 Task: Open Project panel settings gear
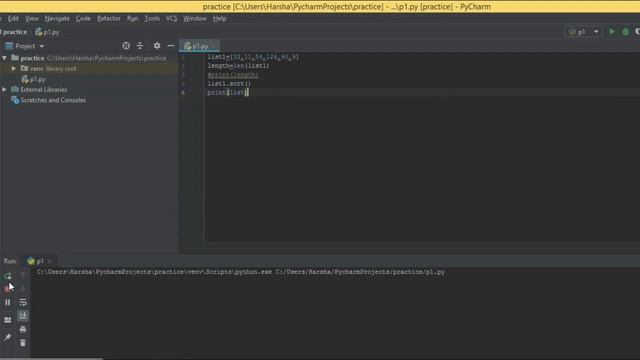click(157, 46)
